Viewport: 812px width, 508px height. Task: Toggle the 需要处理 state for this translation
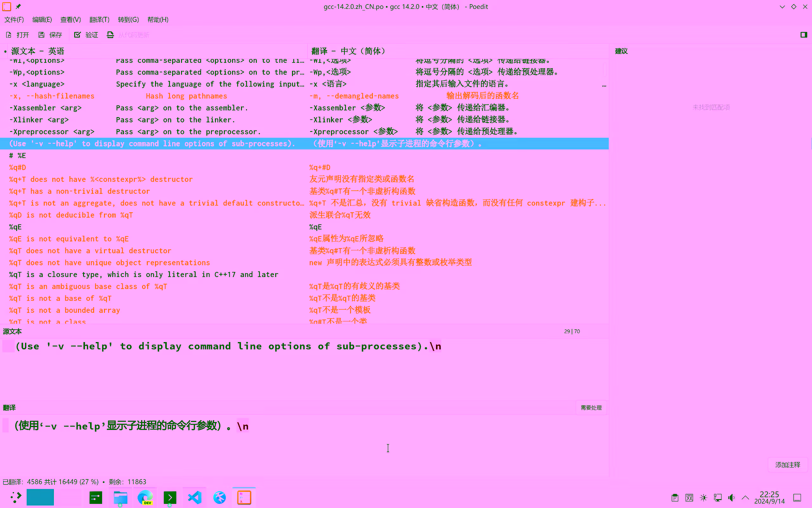(591, 407)
